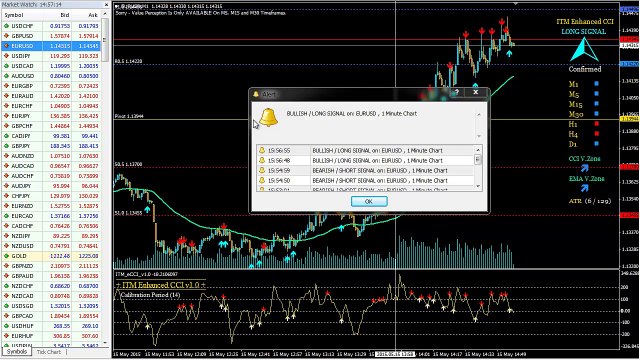Select GBPCHF row in Market Watch
Image resolution: width=640 pixels, height=360 pixels.
(x=51, y=126)
